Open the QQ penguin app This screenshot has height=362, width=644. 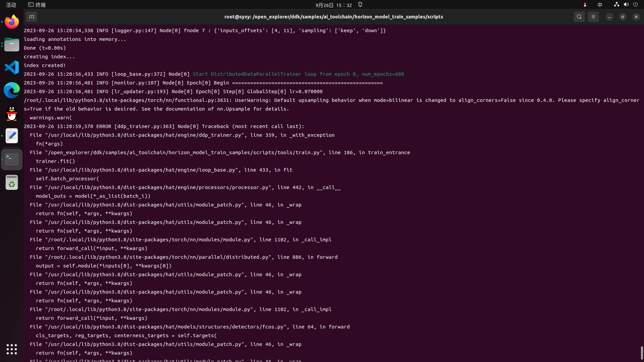click(x=12, y=113)
